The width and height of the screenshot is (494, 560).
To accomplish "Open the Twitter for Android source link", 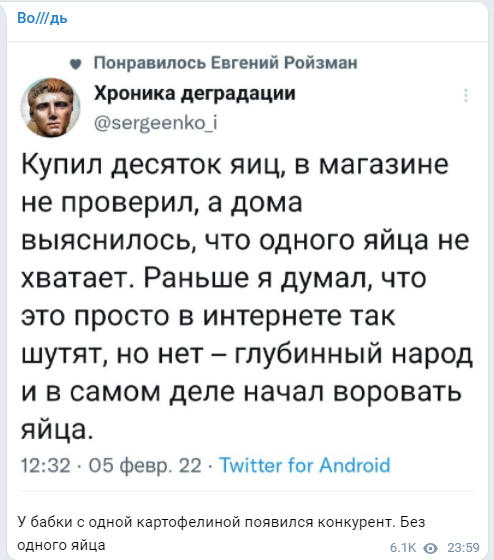I will click(305, 465).
